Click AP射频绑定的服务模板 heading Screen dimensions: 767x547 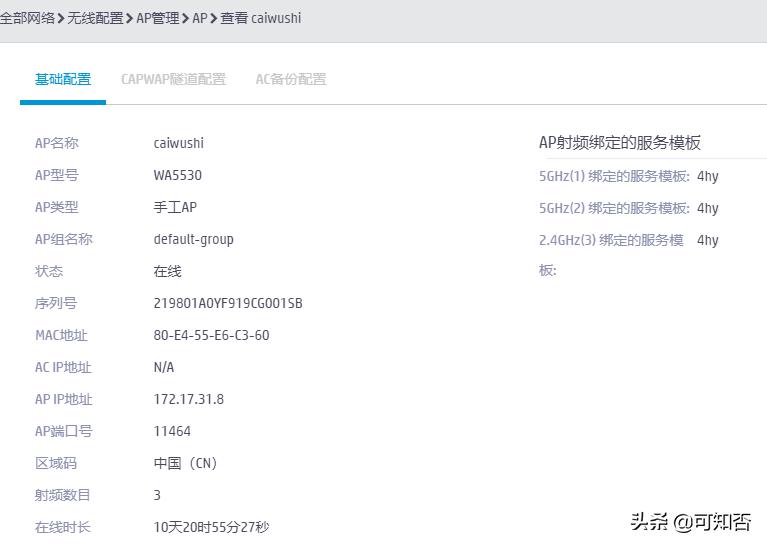620,143
